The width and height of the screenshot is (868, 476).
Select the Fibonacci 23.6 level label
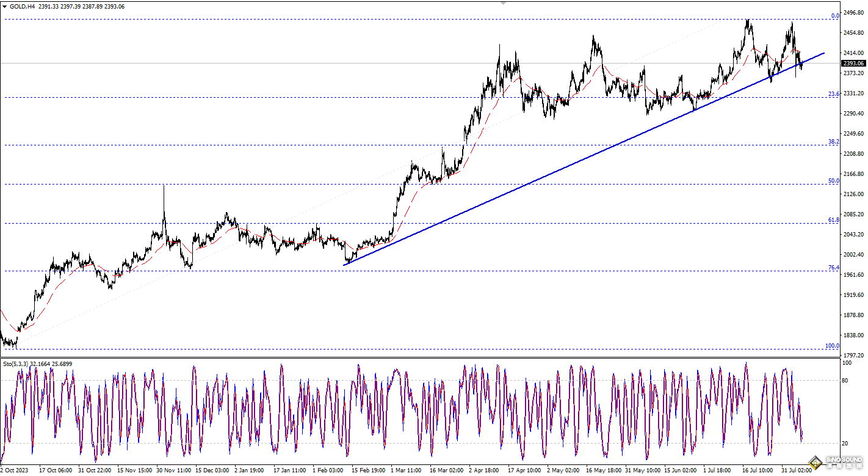point(833,94)
